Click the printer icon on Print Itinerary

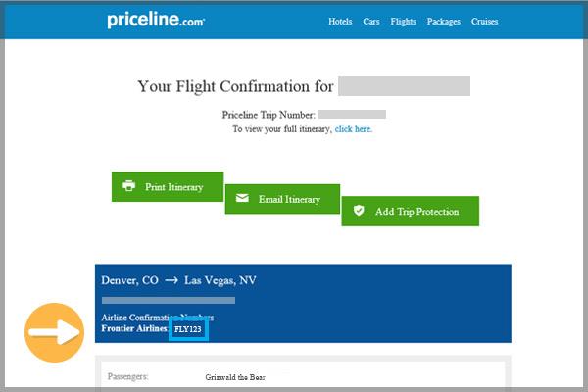128,185
